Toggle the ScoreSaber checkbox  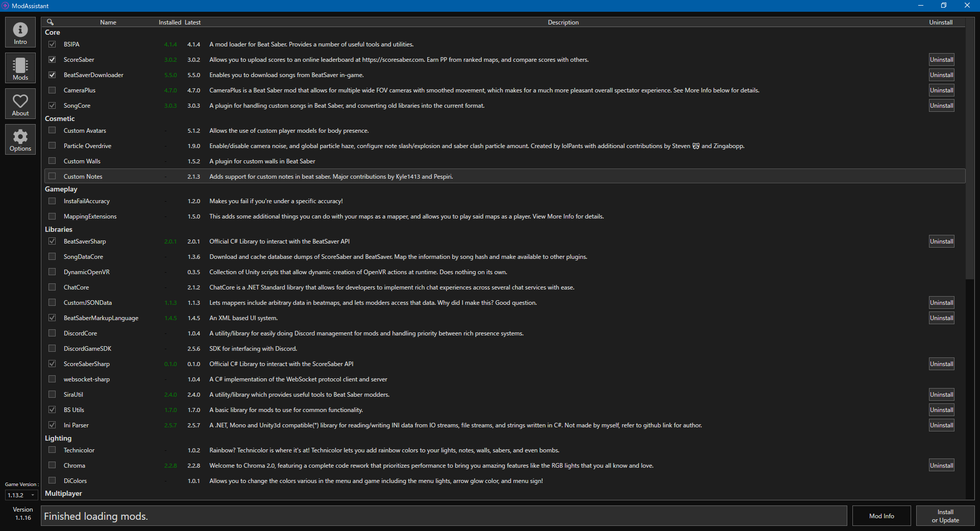(x=52, y=60)
